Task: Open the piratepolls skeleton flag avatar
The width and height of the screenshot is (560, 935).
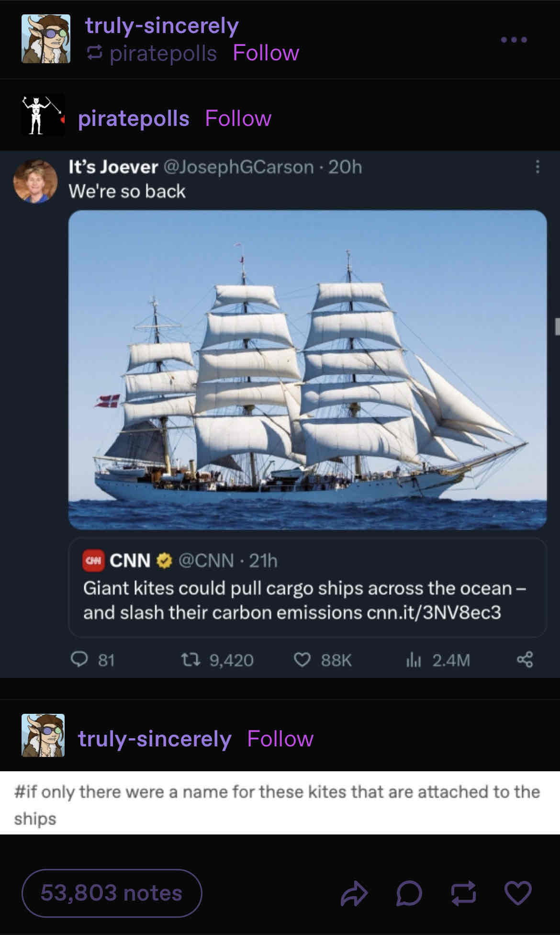Action: coord(43,115)
